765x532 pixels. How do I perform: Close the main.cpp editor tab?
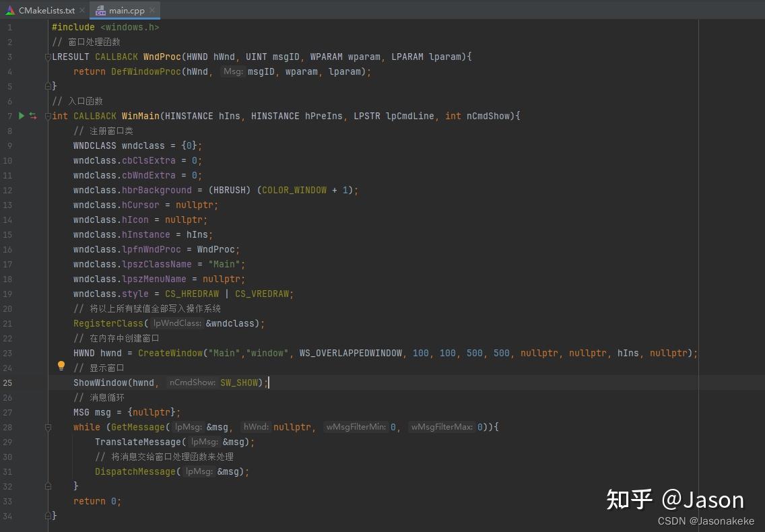click(x=152, y=10)
